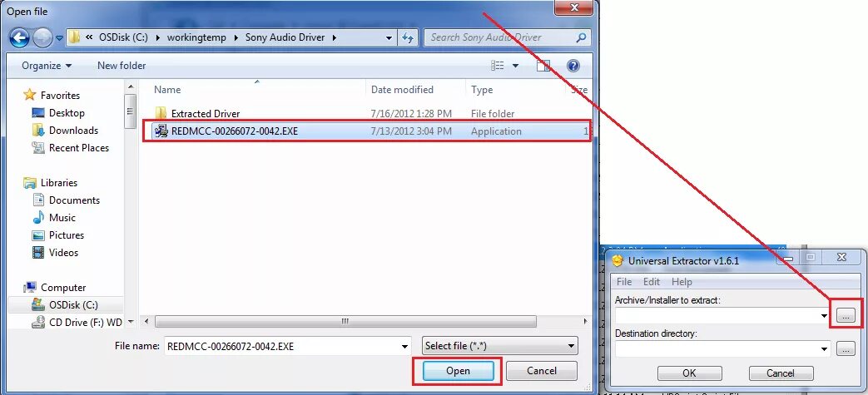
Task: Open the Music library
Action: coord(62,217)
